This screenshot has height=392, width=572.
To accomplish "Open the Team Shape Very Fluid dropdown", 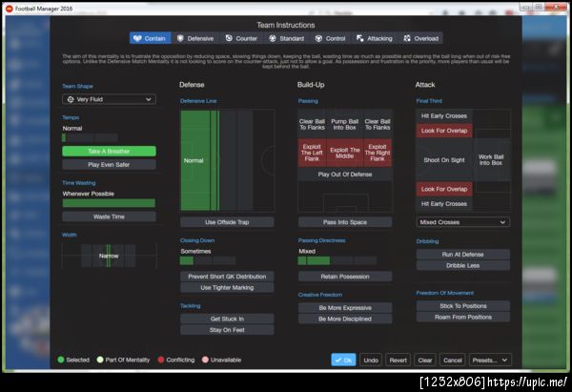I will (x=109, y=99).
